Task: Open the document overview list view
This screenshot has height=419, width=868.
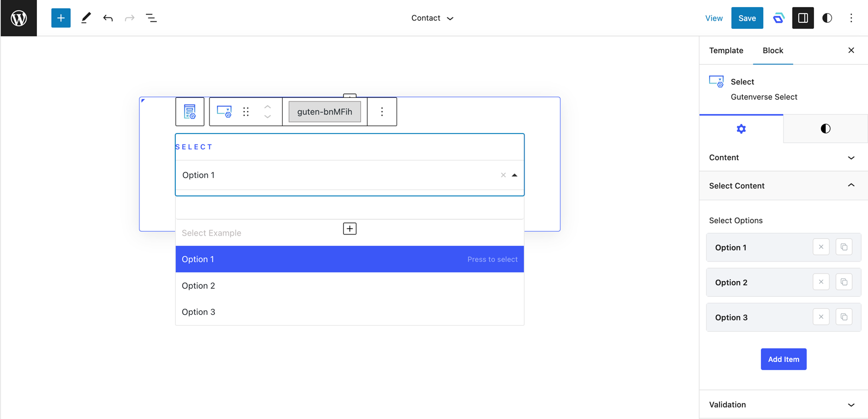Action: click(x=151, y=18)
